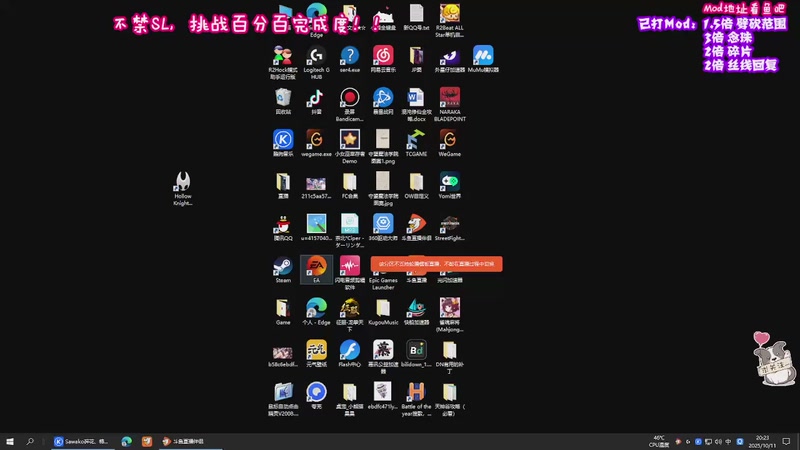Screen dimensions: 800x450
Task: Open the Windows notification center
Action: 786,441
